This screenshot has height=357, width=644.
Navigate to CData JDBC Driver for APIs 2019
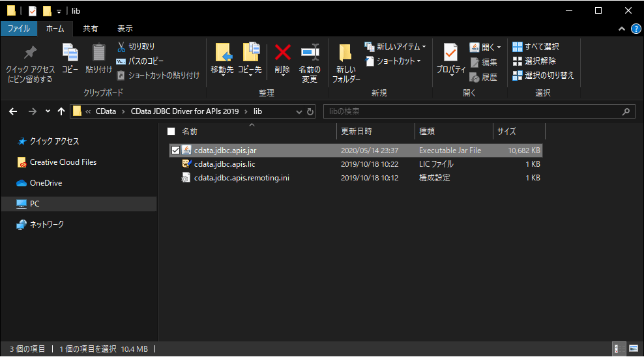click(184, 111)
